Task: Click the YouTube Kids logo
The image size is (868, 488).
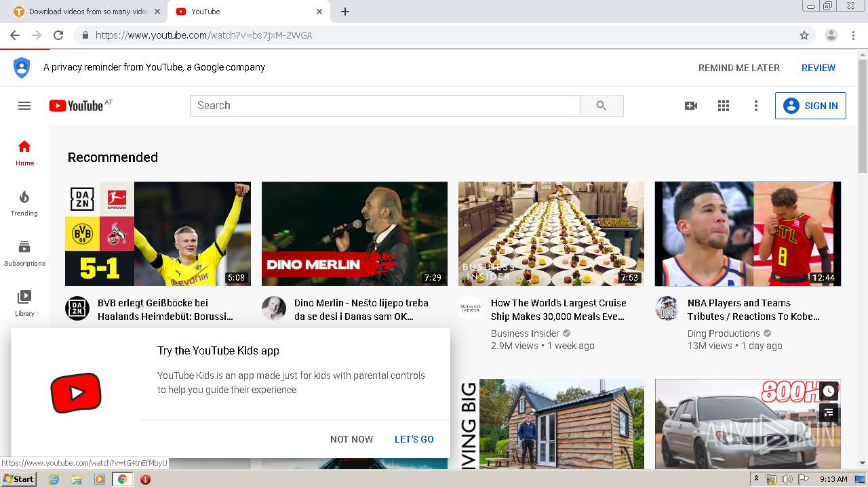Action: pos(76,392)
